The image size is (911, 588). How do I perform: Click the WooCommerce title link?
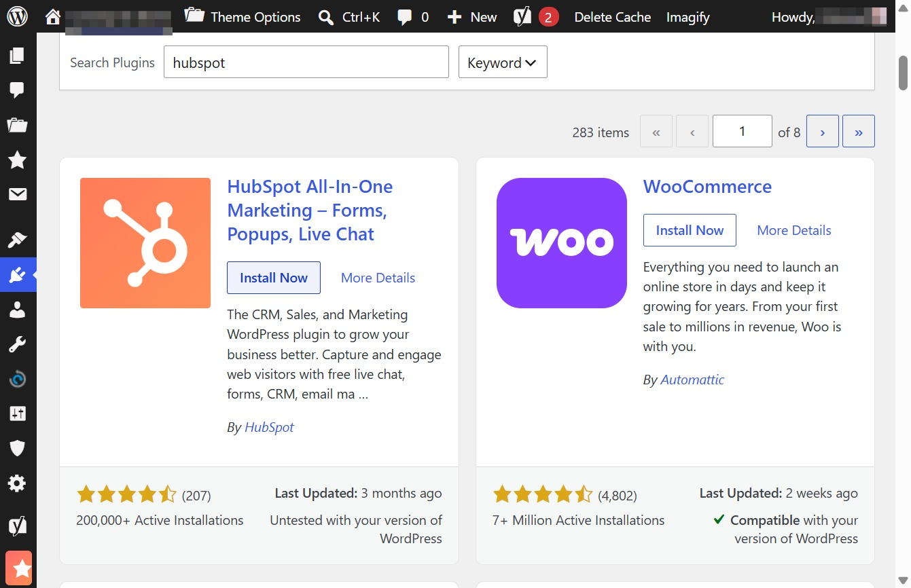[x=707, y=187]
